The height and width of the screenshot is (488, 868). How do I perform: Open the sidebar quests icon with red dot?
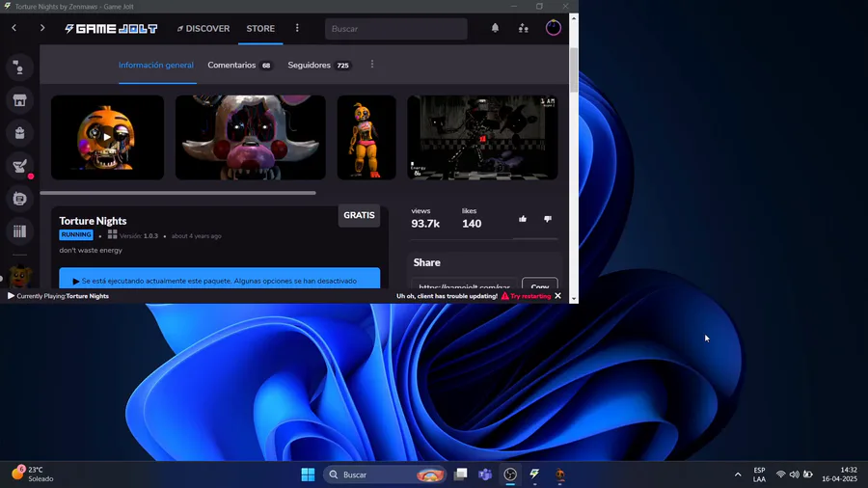[x=19, y=166]
